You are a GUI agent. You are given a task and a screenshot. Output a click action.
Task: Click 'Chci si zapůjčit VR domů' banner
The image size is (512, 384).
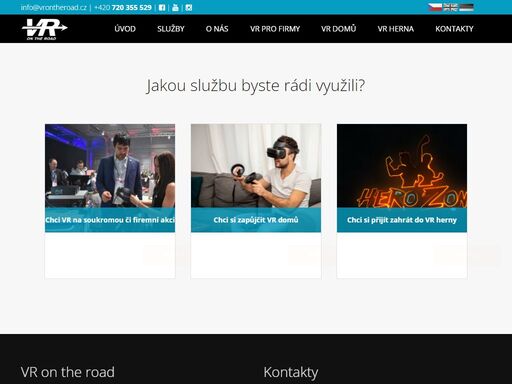pos(256,220)
